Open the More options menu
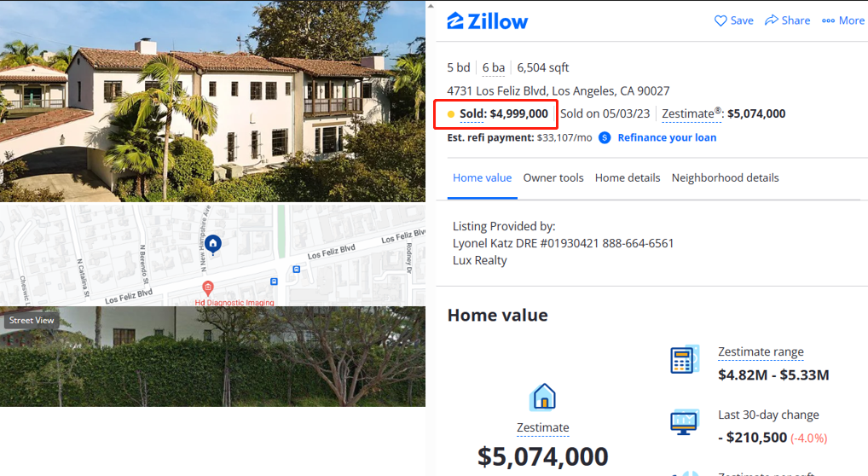 click(843, 20)
